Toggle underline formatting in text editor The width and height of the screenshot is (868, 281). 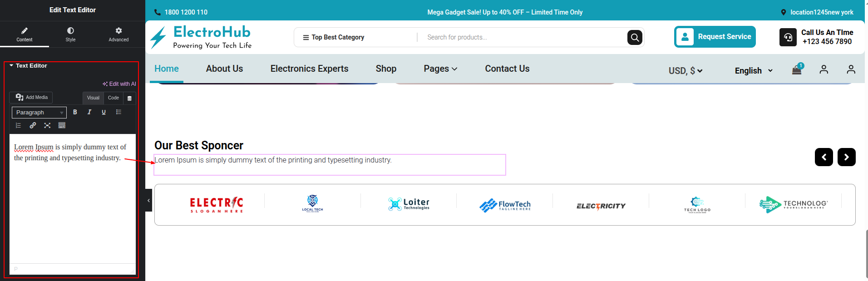tap(104, 112)
